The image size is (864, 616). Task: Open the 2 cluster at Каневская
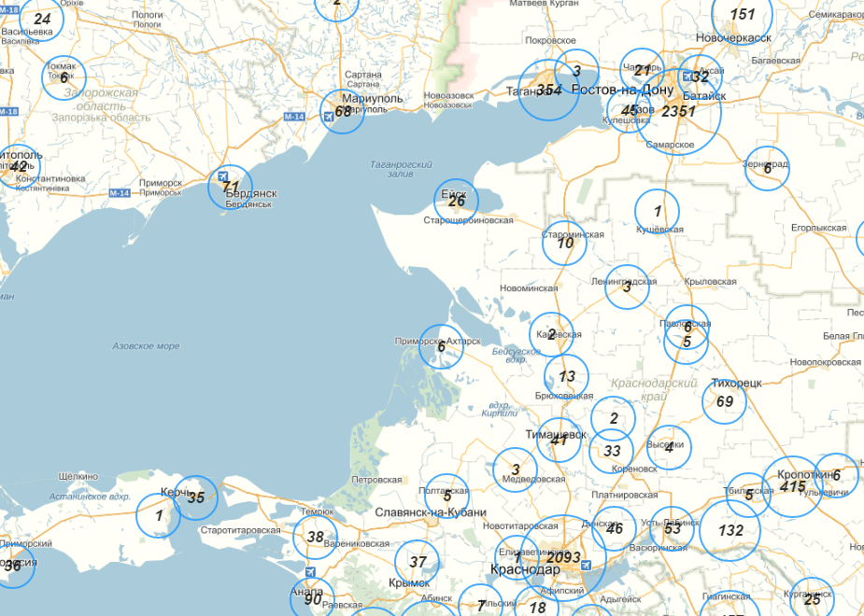[x=552, y=334]
